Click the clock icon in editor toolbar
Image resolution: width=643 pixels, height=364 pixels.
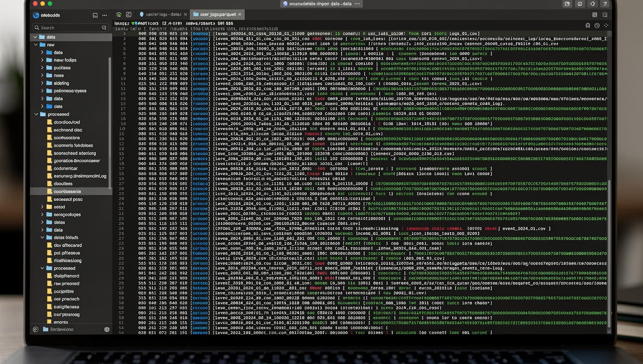click(x=597, y=25)
